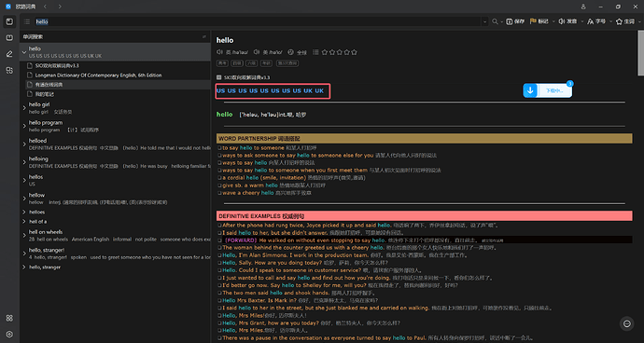
Task: Set rating to the second star
Action: [x=332, y=52]
